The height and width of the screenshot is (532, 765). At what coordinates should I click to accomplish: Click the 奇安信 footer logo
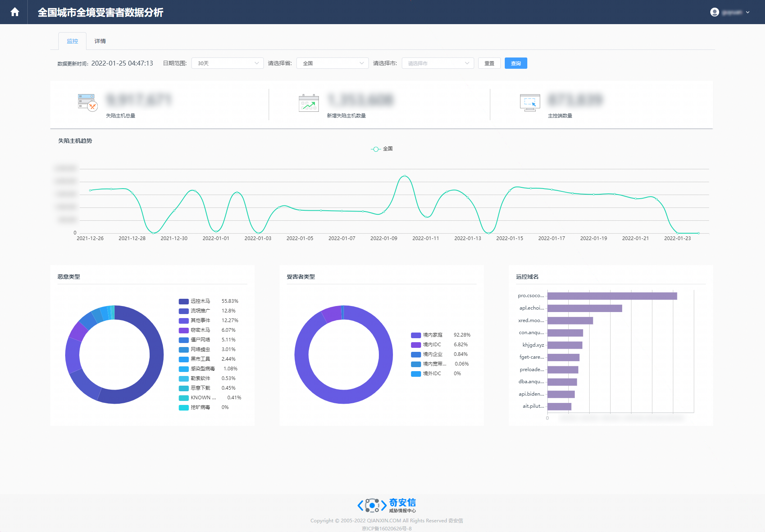click(387, 505)
